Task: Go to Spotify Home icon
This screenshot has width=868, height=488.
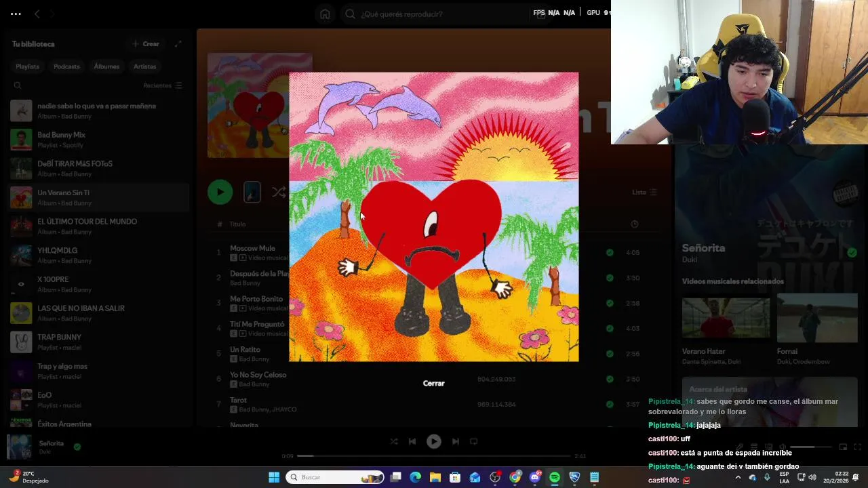Action: click(x=325, y=14)
